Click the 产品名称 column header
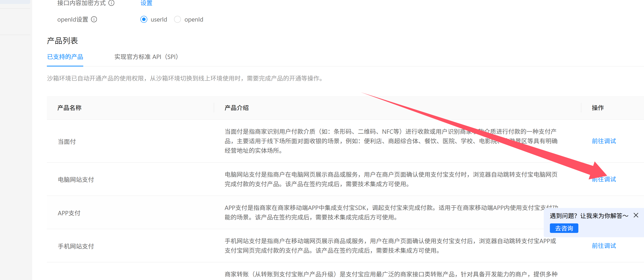This screenshot has width=644, height=280. coord(69,108)
